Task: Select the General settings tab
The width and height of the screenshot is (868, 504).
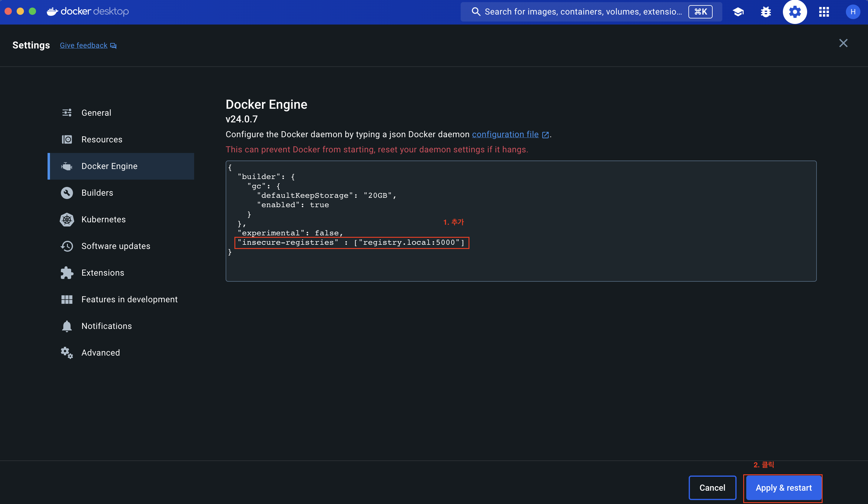Action: coord(96,113)
